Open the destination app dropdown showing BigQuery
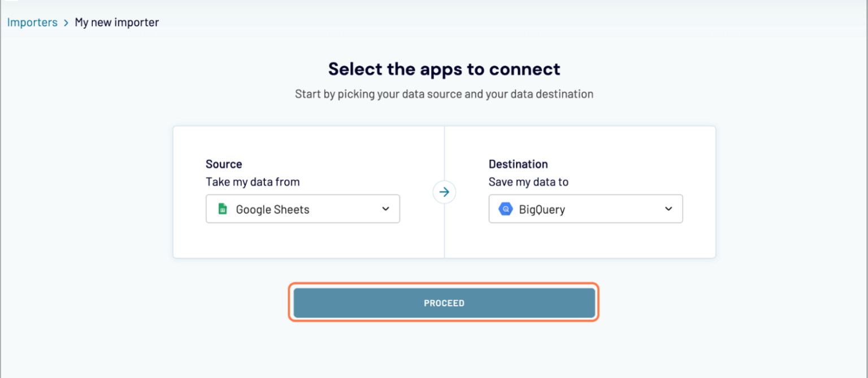This screenshot has height=378, width=868. click(x=585, y=208)
